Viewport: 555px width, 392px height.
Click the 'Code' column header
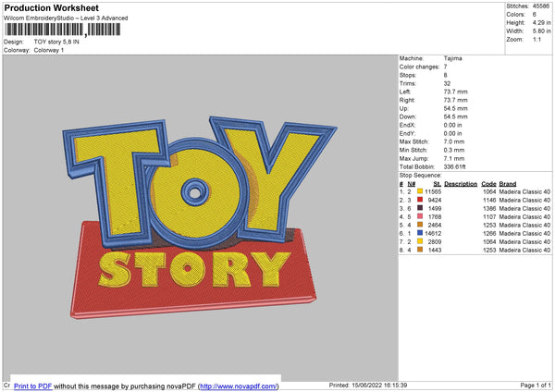(x=488, y=184)
